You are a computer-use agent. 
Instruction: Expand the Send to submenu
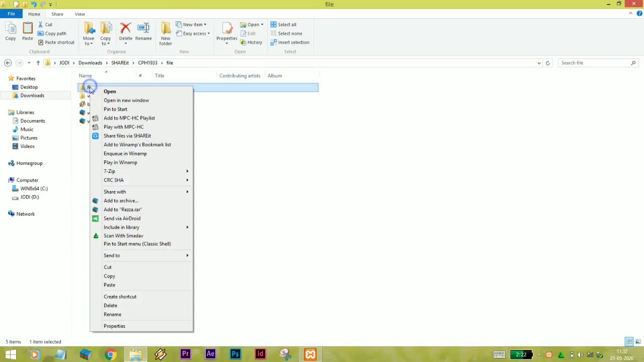pos(141,255)
